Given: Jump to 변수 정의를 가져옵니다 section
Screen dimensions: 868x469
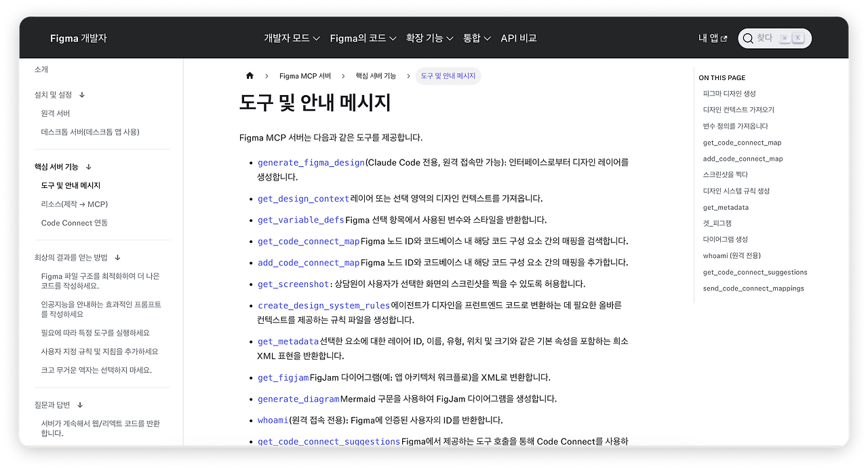Looking at the screenshot, I should pos(736,126).
